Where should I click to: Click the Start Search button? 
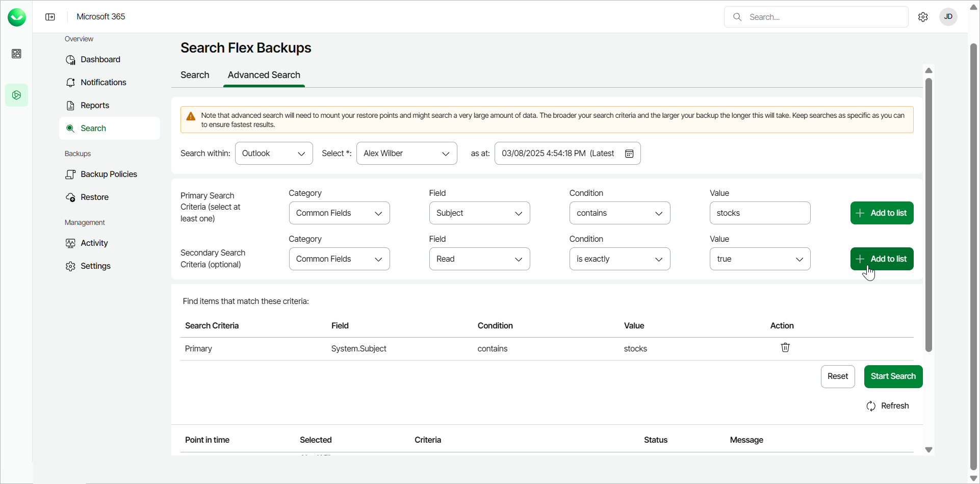coord(893,376)
